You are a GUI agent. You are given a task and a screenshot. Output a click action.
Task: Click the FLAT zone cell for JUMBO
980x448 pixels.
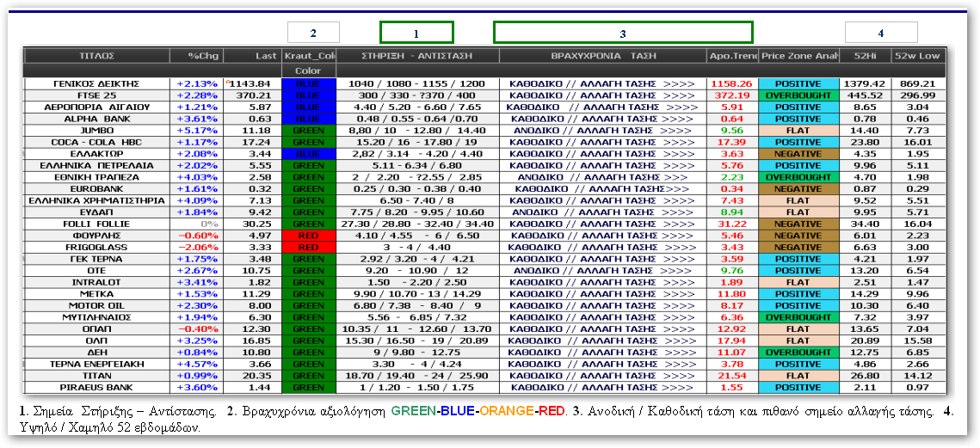point(798,131)
